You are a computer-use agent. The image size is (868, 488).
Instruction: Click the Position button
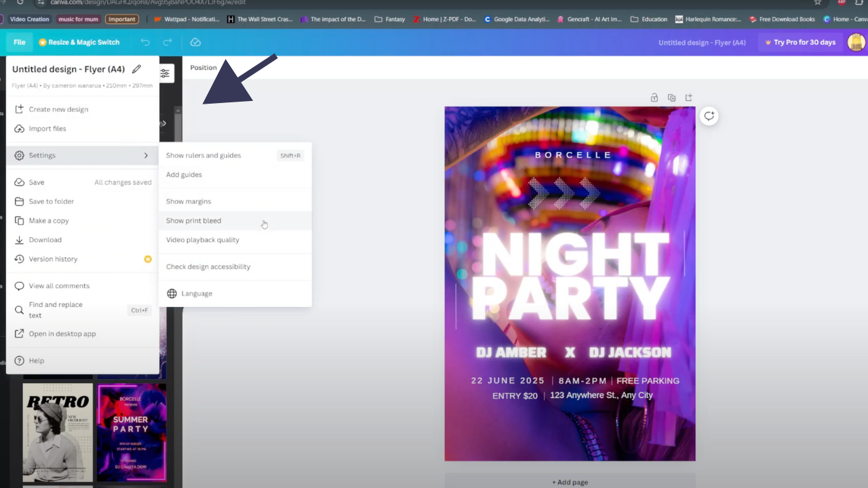203,68
